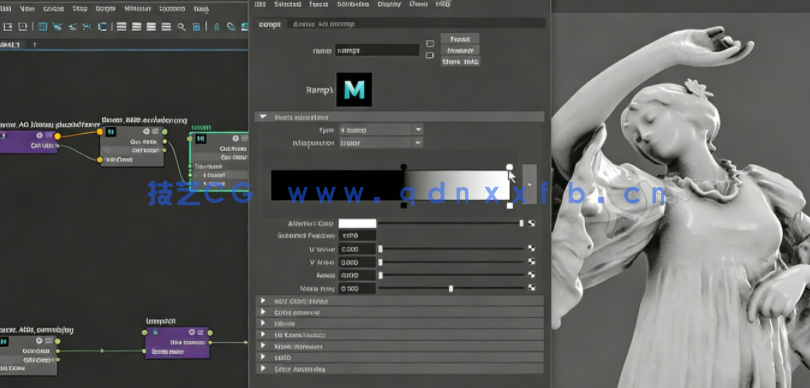Click checker map button on the Noise Freq row

coord(532,288)
